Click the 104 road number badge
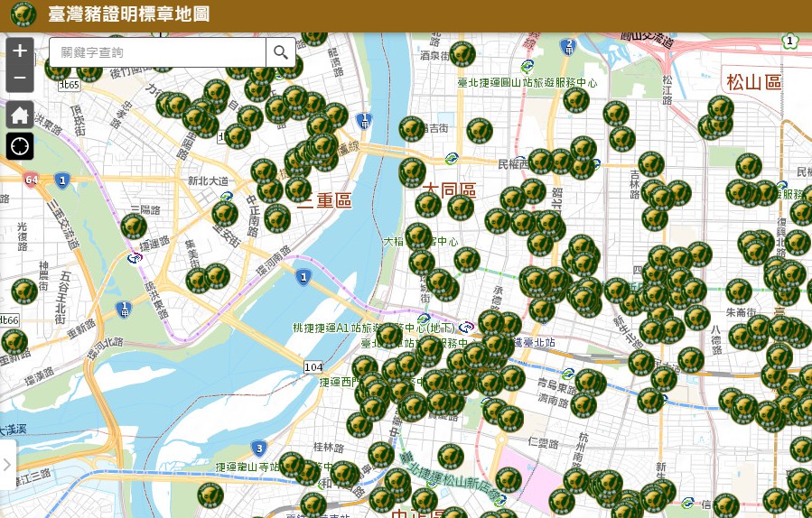Screen dimensions: 812x518 tap(313, 367)
